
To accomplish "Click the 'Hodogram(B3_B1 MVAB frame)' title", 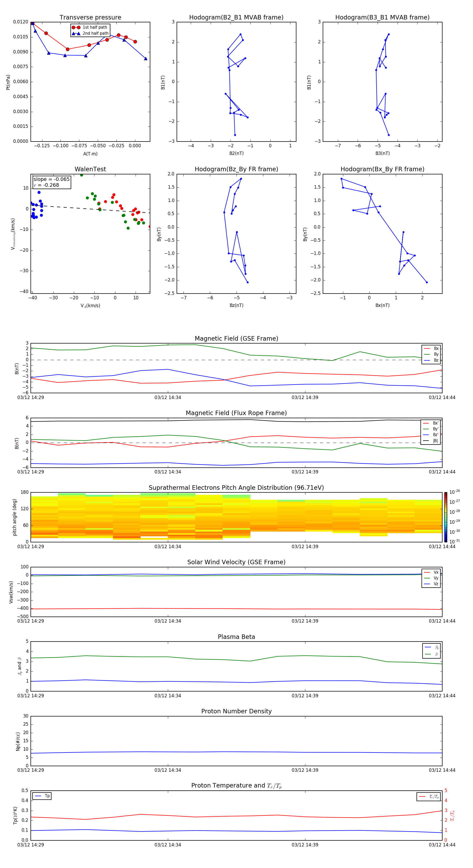I will (x=382, y=17).
